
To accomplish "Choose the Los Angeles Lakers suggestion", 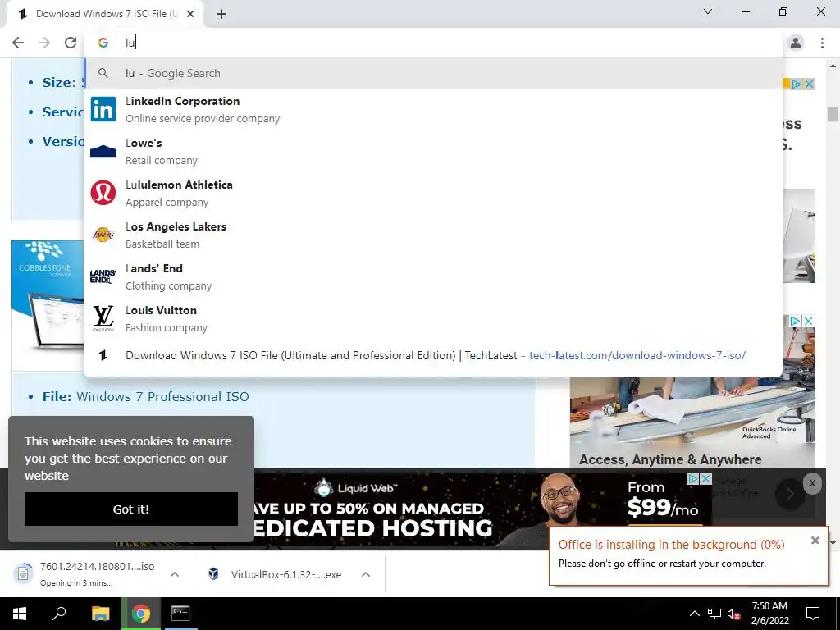I will point(433,235).
